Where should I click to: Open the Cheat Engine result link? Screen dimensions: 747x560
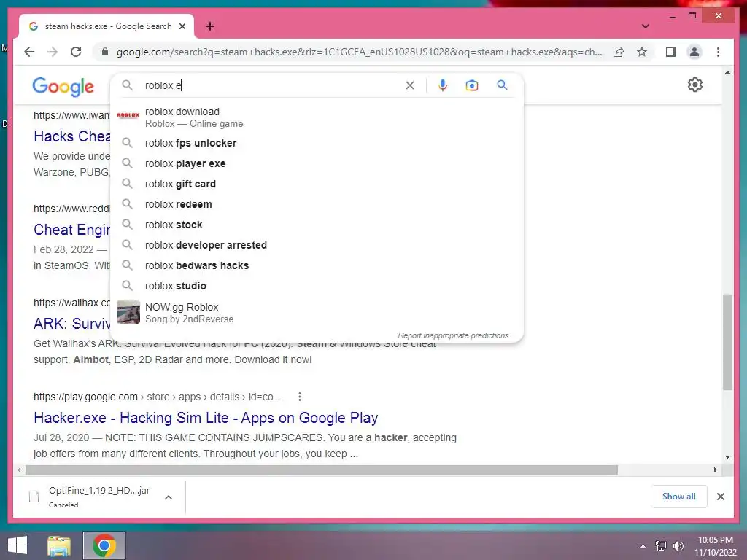click(71, 230)
